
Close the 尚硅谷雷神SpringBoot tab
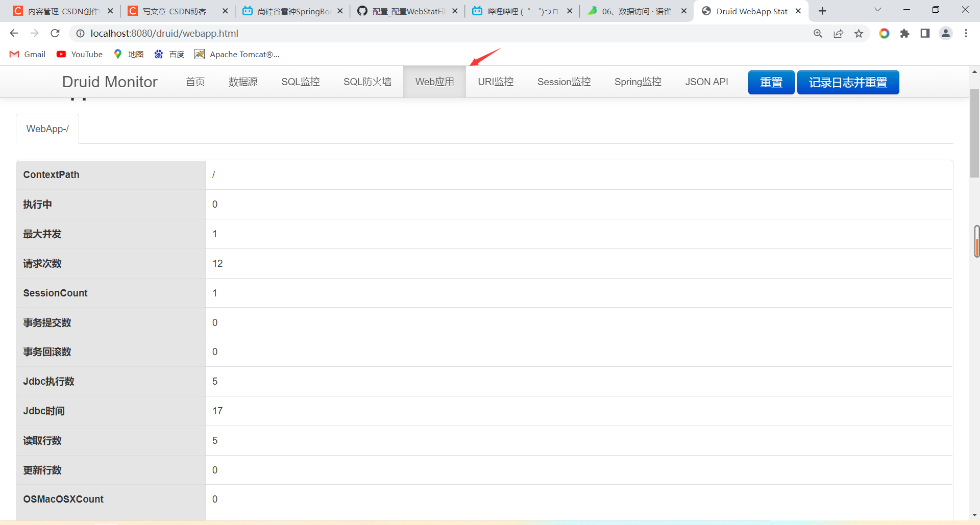[340, 11]
